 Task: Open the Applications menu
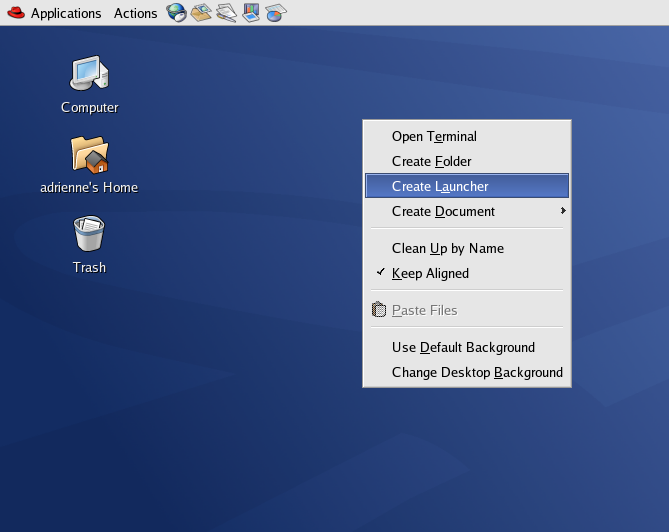[65, 13]
